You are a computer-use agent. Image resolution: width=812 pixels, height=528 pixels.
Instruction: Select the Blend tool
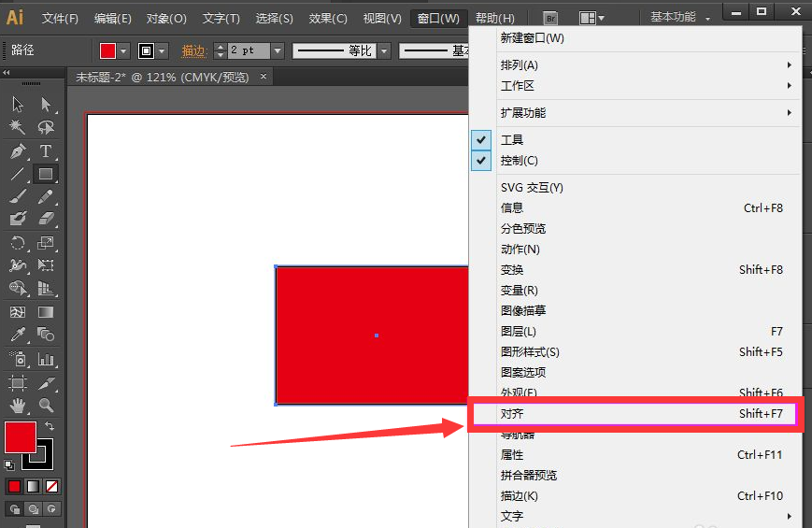point(46,335)
